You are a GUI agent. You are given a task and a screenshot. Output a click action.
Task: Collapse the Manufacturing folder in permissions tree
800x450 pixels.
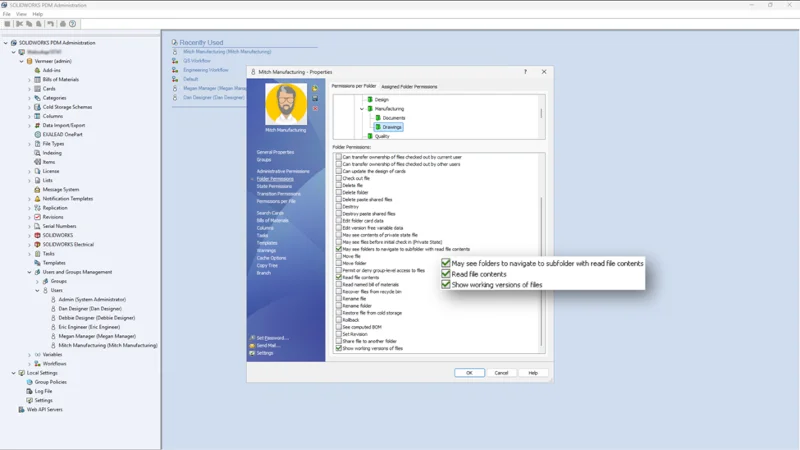point(362,109)
